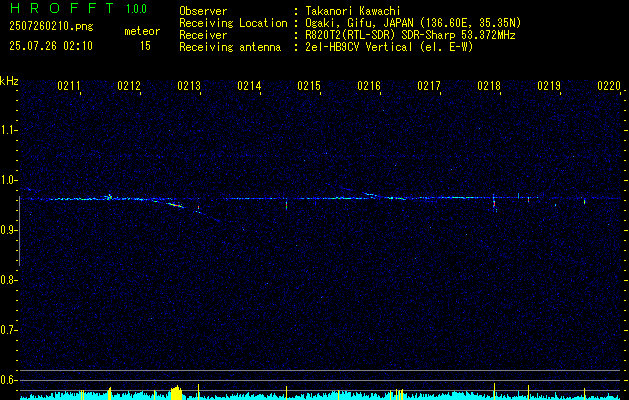
Task: Click time marker 0211
Action: tap(69, 86)
